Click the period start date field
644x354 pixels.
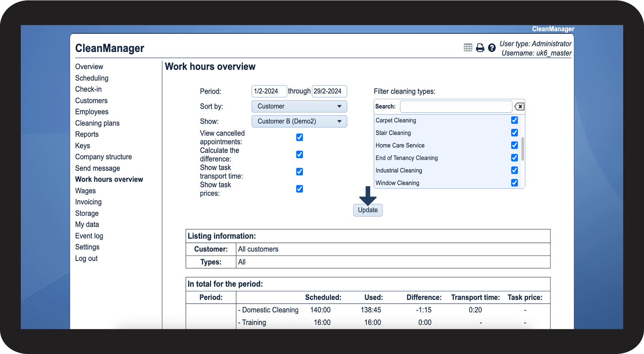pos(269,91)
